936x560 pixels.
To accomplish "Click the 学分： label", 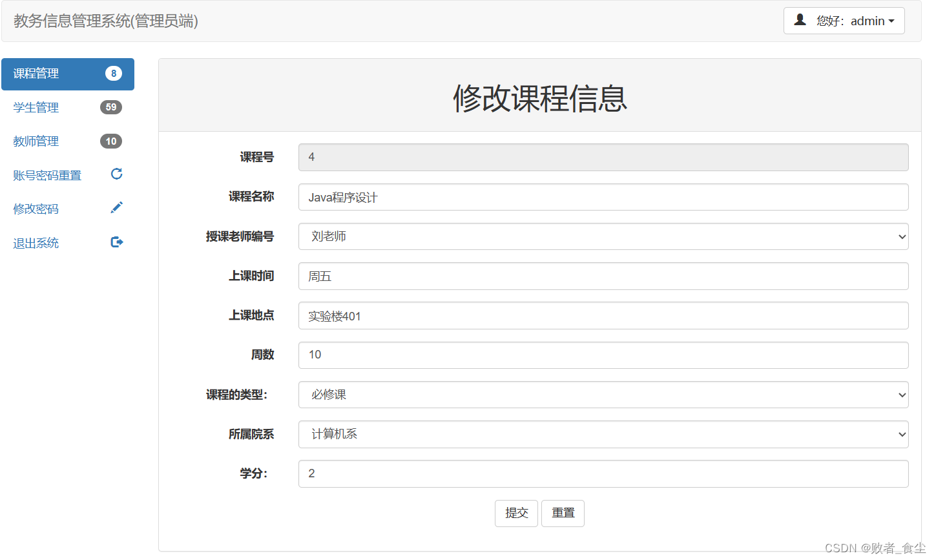I will (x=254, y=473).
